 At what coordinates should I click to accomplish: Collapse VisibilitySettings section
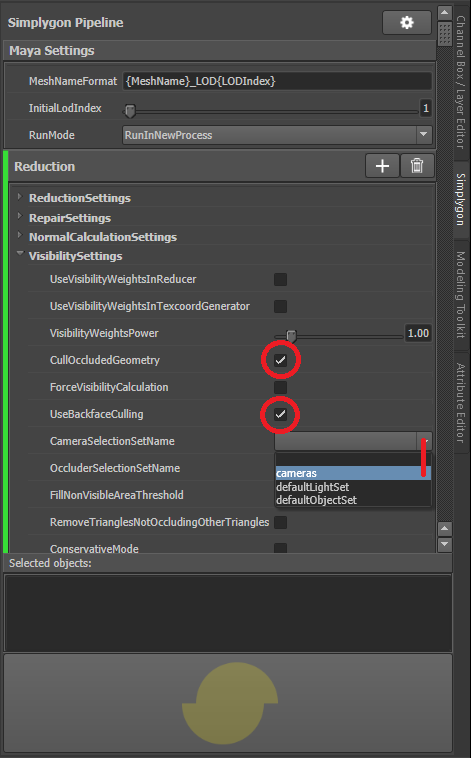click(x=20, y=253)
